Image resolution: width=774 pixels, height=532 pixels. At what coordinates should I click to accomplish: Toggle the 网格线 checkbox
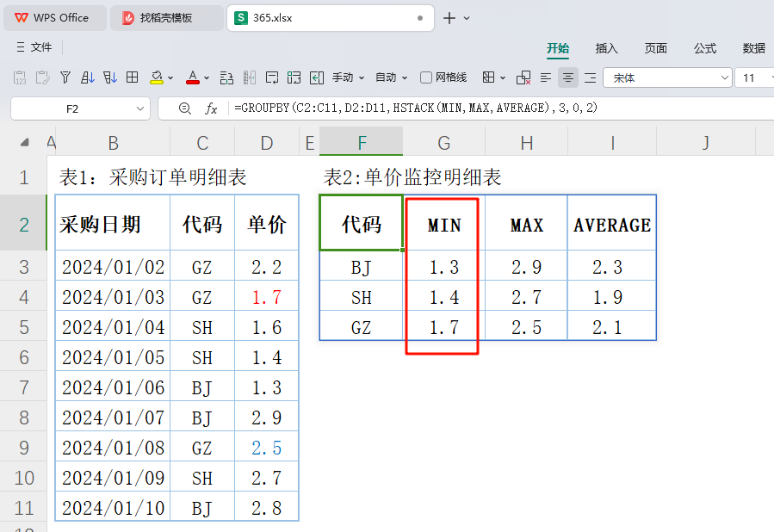point(426,77)
